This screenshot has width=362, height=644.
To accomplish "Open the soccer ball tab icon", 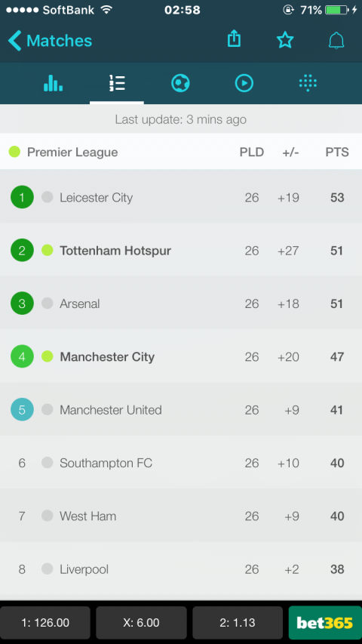I will click(x=180, y=83).
